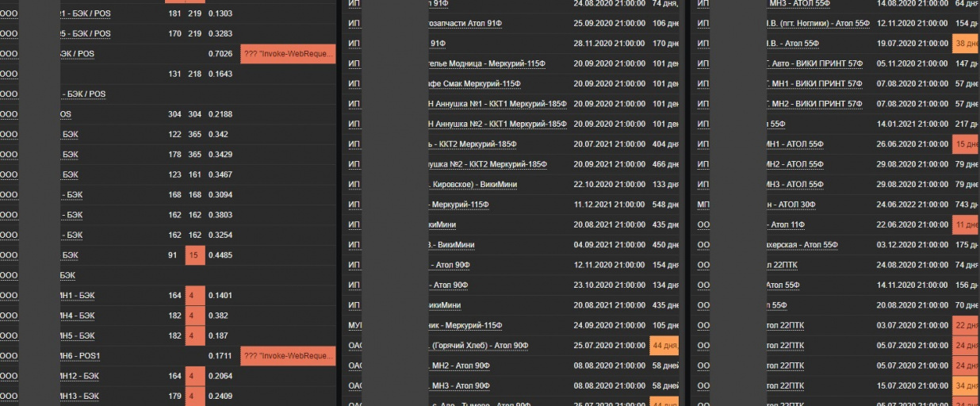Click the '548 дн' days cell
This screenshot has width=980, height=406.
coord(665,205)
